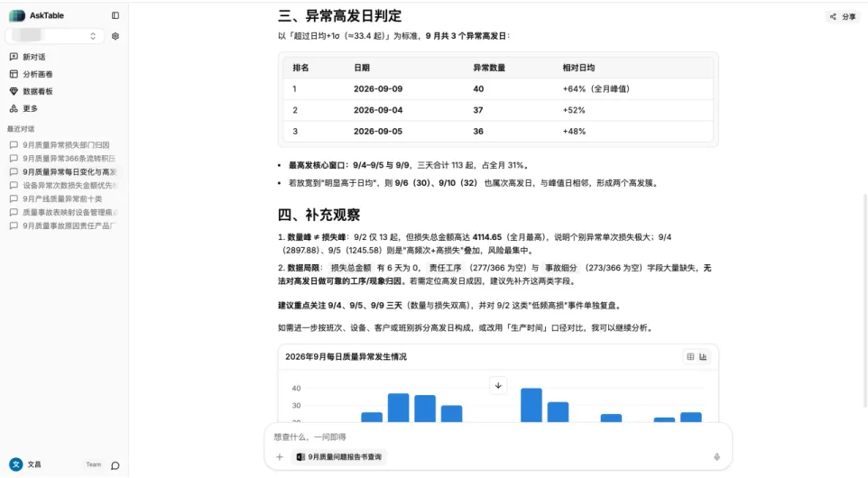Click the 责任工序 inline field tag
Screen dimensions: 868x478
pyautogui.click(x=445, y=268)
